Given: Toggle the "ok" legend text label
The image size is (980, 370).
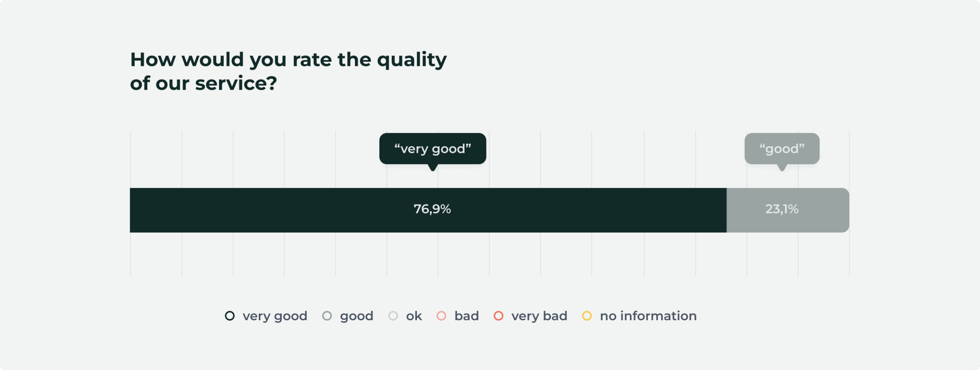Looking at the screenshot, I should 414,316.
